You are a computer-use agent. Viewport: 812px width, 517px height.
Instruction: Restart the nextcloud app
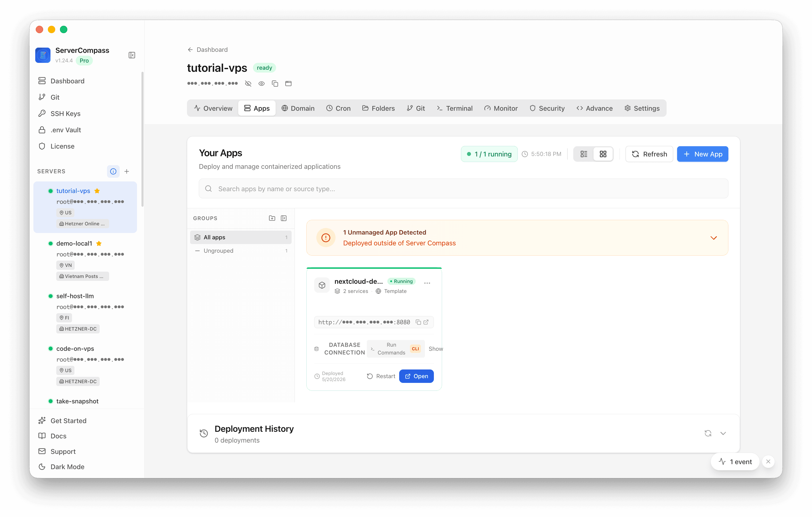pos(381,376)
